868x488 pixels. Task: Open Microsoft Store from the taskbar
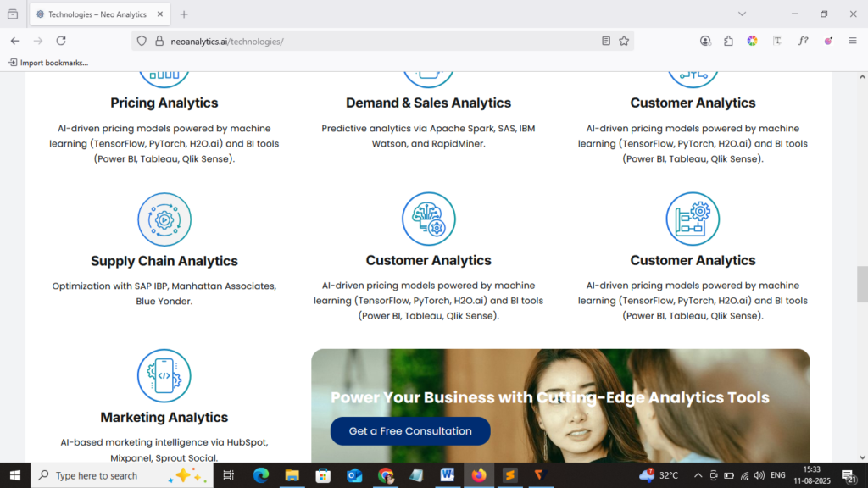(x=323, y=475)
